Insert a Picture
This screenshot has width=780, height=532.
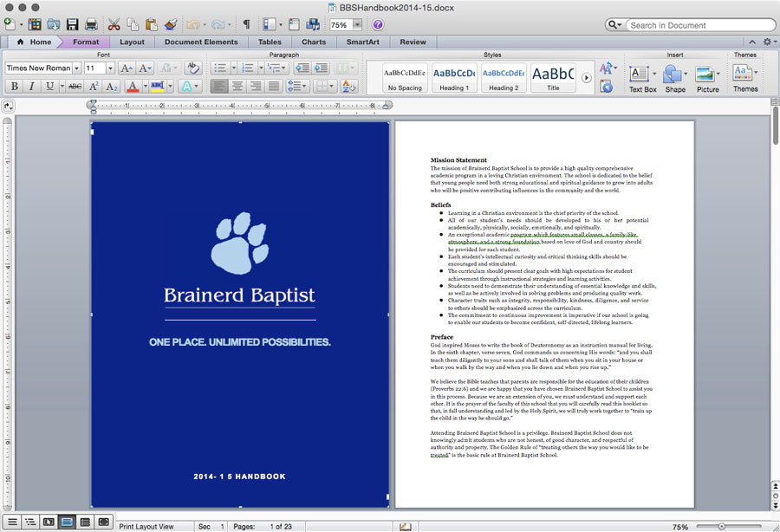click(x=707, y=79)
